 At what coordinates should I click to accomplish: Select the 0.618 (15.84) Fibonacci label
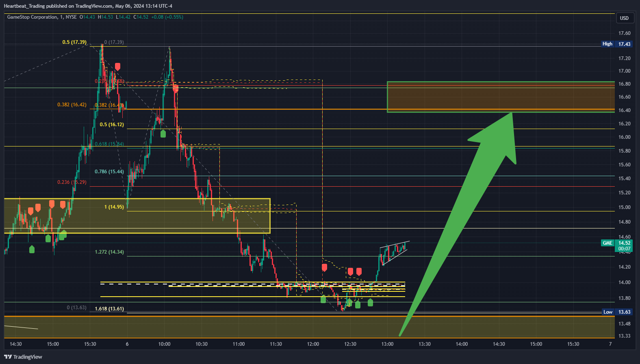(109, 144)
